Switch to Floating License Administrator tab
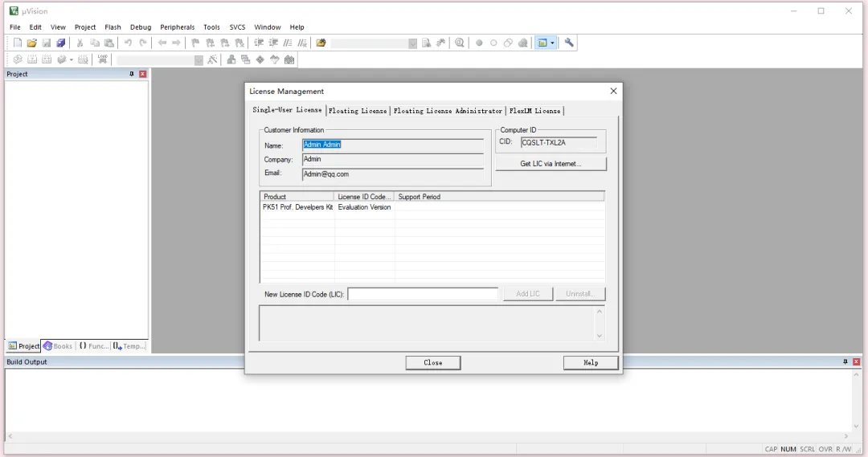 point(448,111)
